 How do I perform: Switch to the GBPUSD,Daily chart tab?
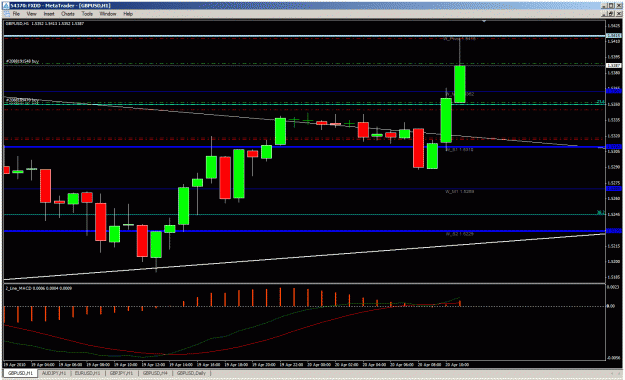pos(191,373)
